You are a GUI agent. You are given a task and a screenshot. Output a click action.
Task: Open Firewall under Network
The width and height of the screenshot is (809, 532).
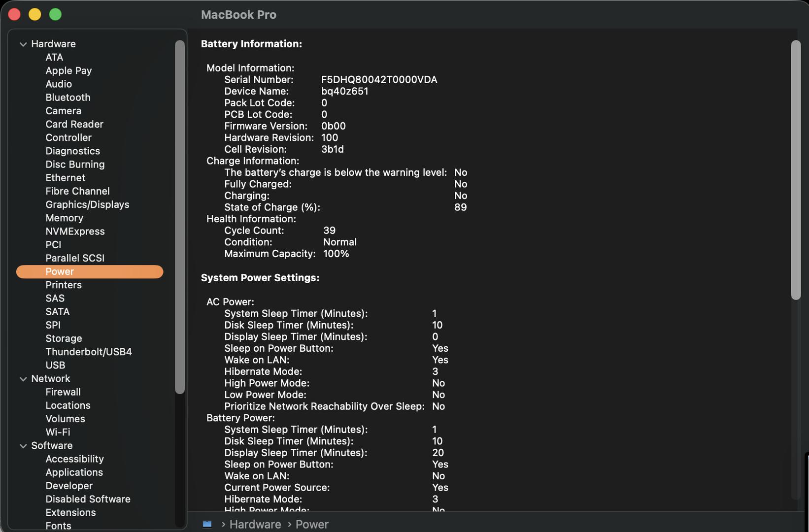(x=63, y=392)
